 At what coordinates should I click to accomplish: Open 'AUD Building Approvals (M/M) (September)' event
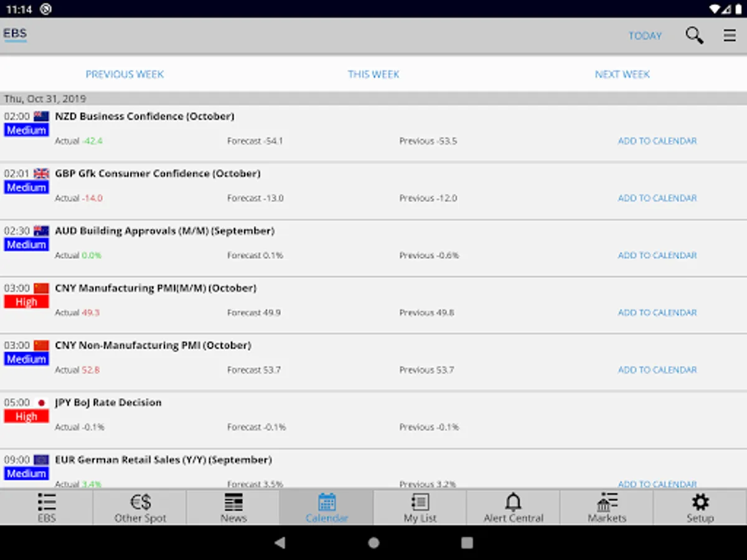click(164, 231)
